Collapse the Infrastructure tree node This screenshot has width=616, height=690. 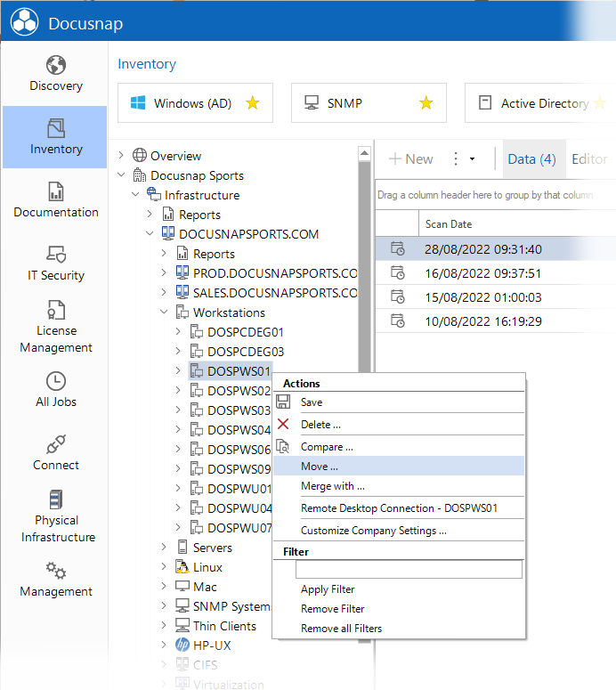pyautogui.click(x=135, y=194)
